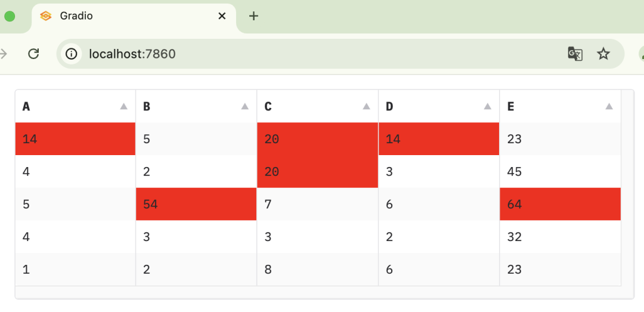
Task: Close the Gradio tab
Action: coord(222,16)
